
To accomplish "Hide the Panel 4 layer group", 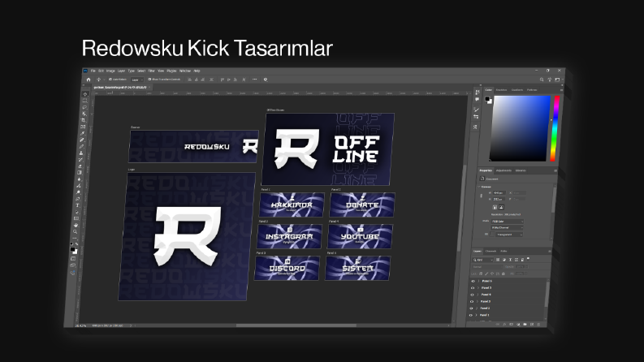I will [x=472, y=295].
